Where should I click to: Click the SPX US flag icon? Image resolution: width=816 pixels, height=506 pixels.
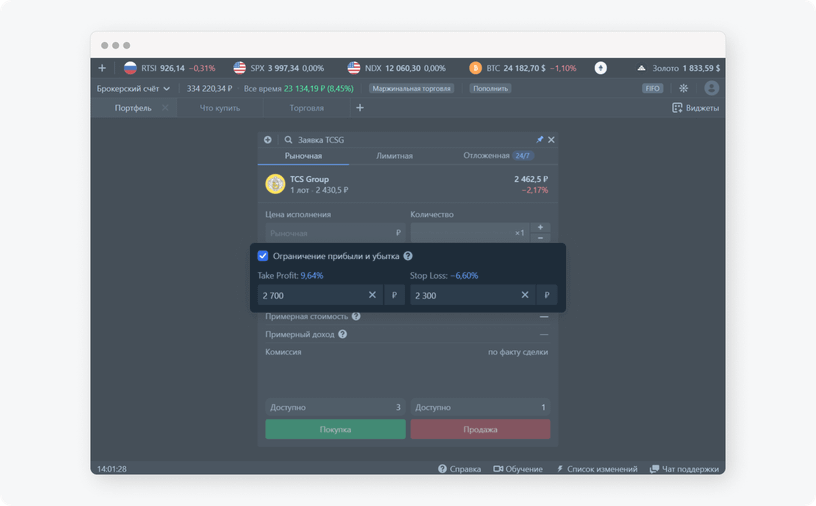[x=239, y=68]
